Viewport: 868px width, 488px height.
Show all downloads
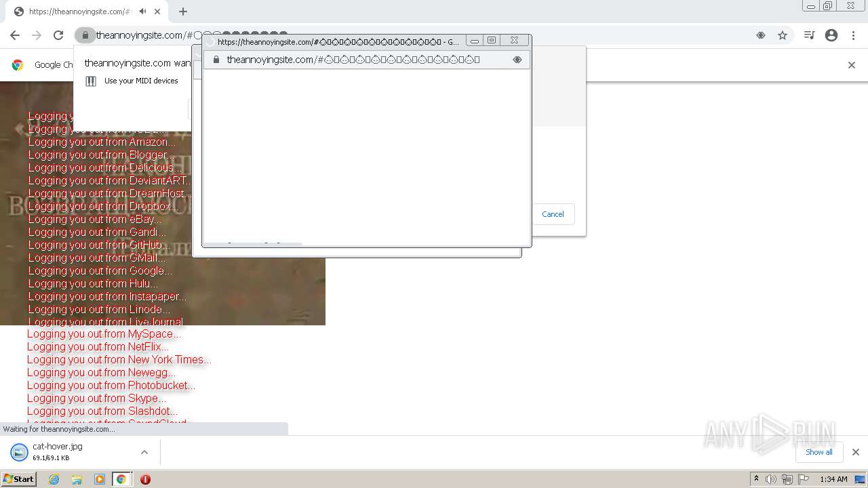pyautogui.click(x=818, y=452)
